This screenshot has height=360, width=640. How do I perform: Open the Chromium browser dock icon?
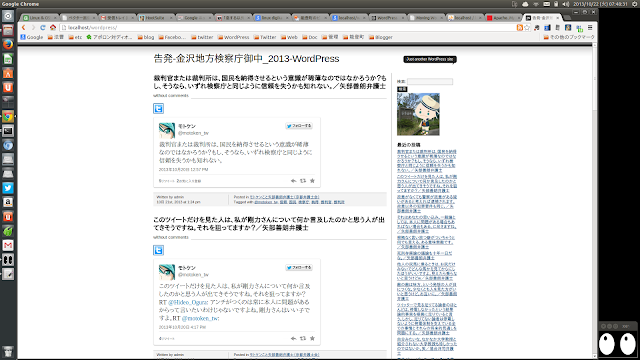point(8,145)
